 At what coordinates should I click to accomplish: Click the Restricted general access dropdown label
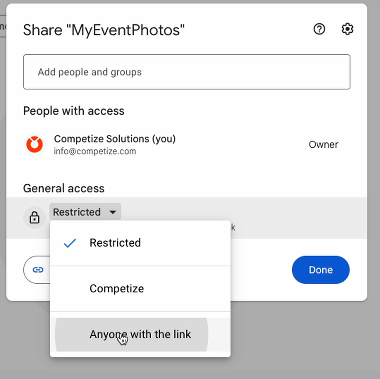tap(77, 212)
